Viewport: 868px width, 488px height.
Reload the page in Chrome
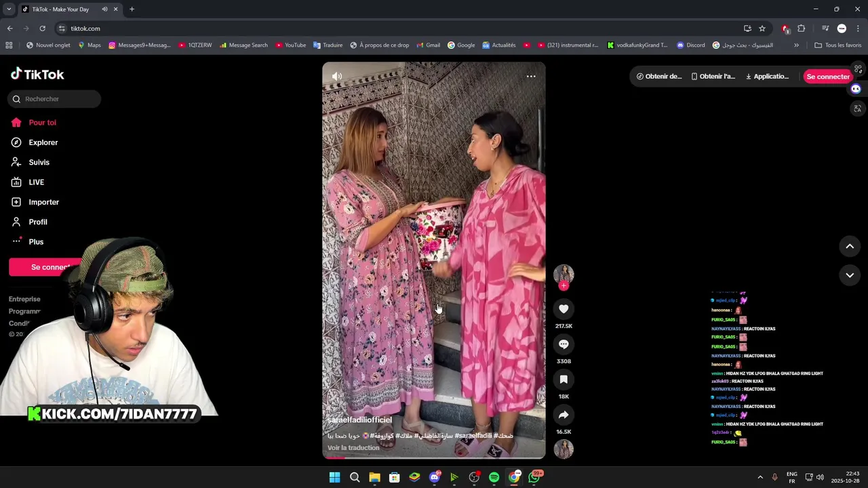click(x=42, y=28)
